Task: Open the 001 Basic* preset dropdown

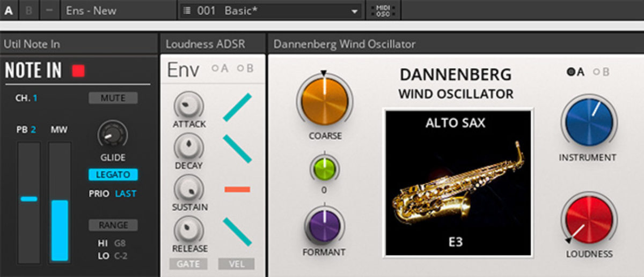Action: (270, 10)
